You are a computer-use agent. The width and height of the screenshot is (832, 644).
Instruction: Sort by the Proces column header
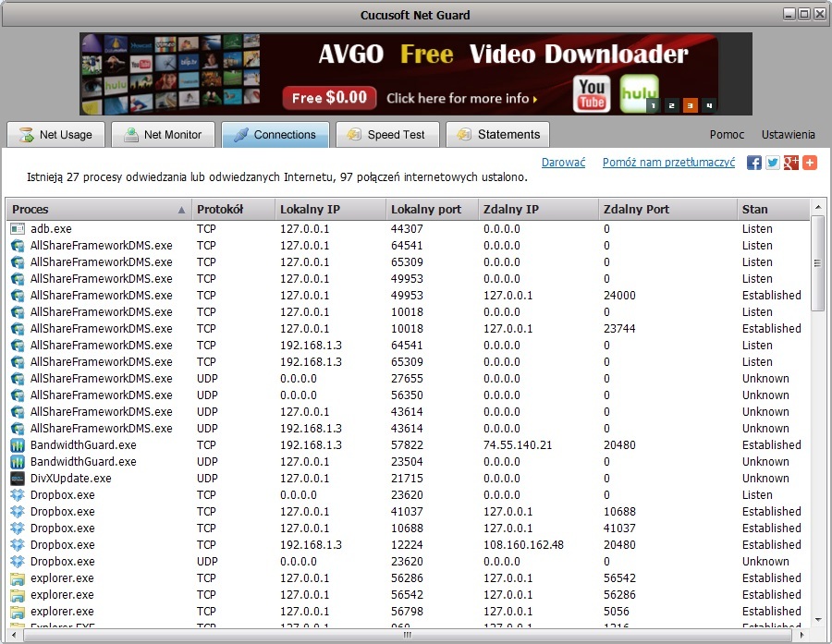(99, 210)
